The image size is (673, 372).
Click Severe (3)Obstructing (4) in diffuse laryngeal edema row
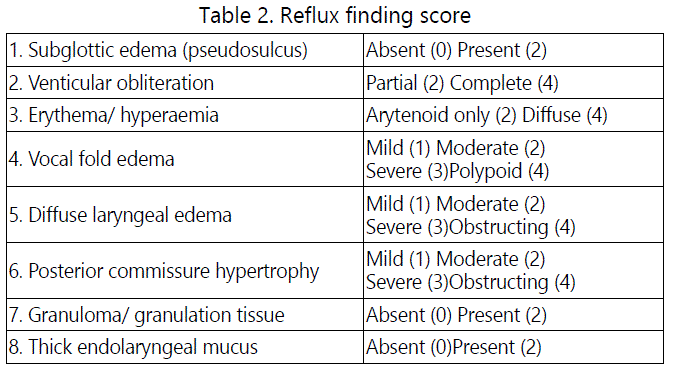tap(471, 227)
